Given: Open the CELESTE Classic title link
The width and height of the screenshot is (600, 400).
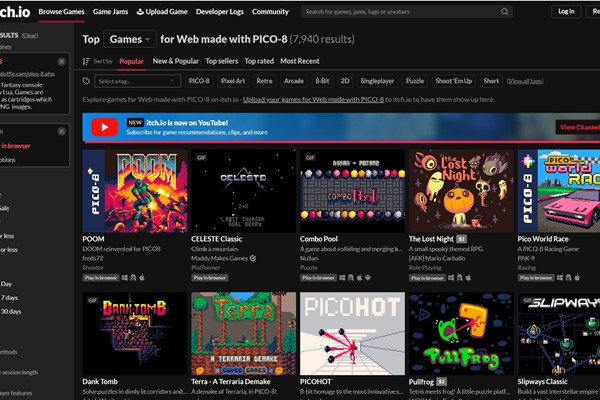Looking at the screenshot, I should click(216, 239).
